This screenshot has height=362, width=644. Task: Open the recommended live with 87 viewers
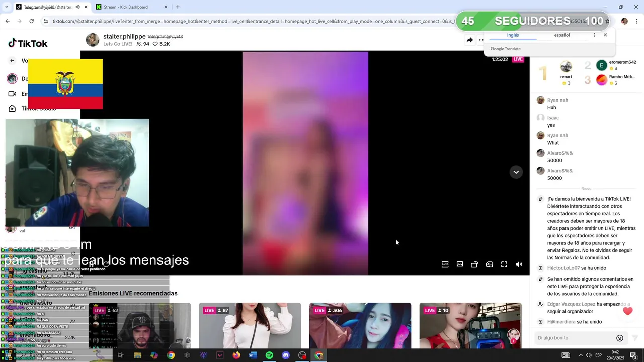[x=250, y=326]
